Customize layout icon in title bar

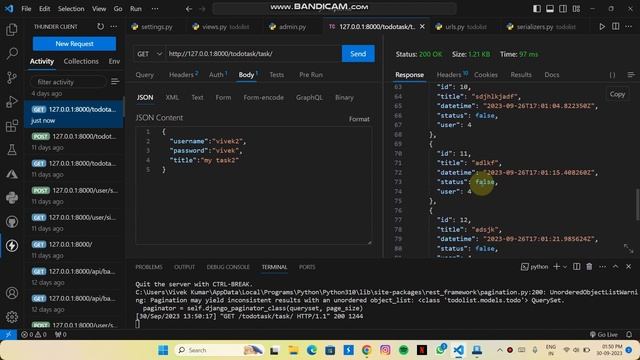tap(576, 9)
